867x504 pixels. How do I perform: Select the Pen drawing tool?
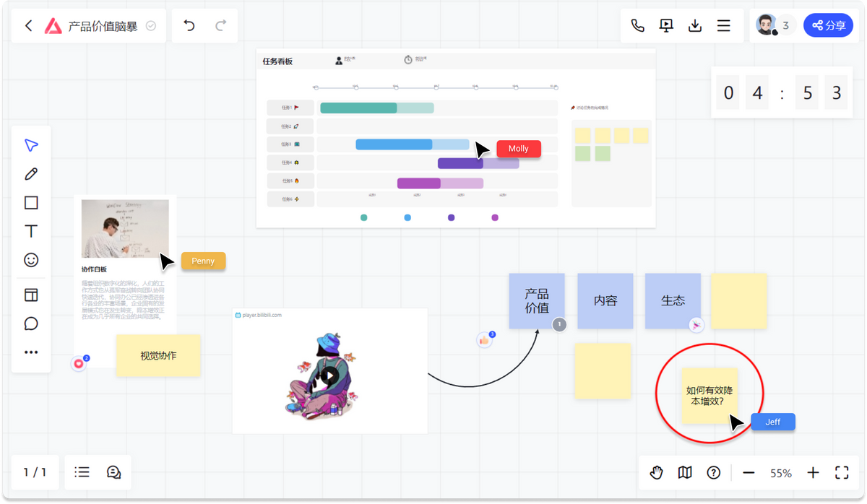pyautogui.click(x=31, y=174)
